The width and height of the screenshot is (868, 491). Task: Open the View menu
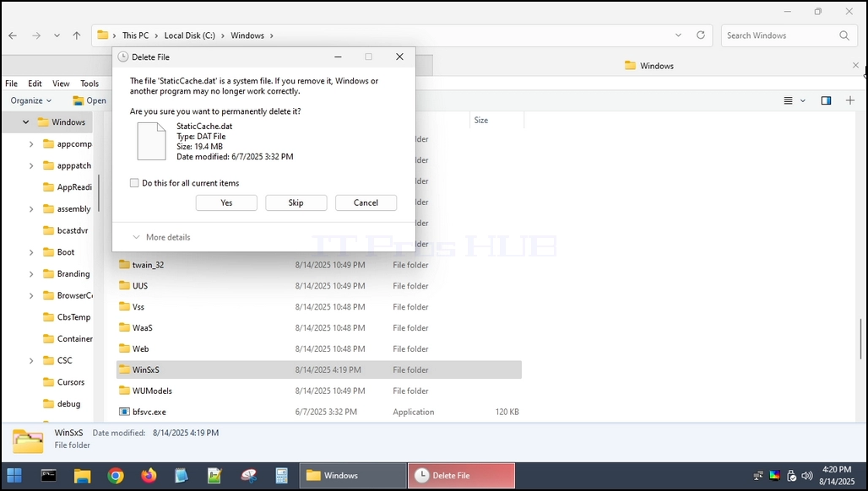pyautogui.click(x=61, y=84)
